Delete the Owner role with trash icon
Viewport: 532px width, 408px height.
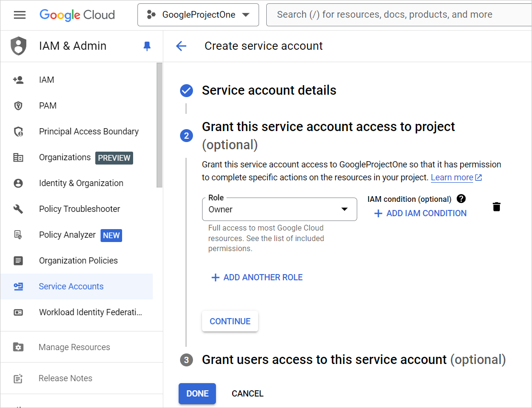click(497, 207)
